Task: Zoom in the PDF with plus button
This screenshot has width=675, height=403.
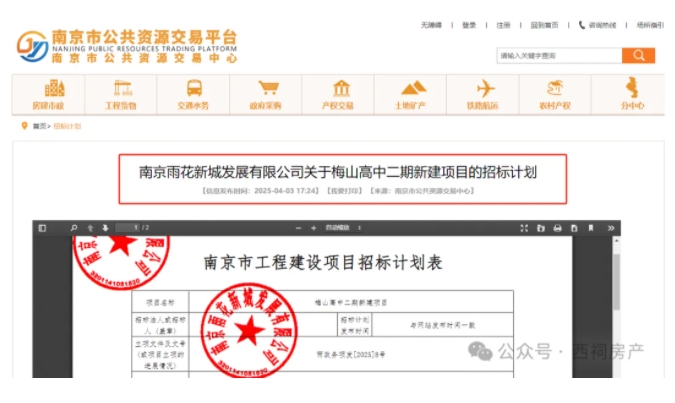Action: 312,228
